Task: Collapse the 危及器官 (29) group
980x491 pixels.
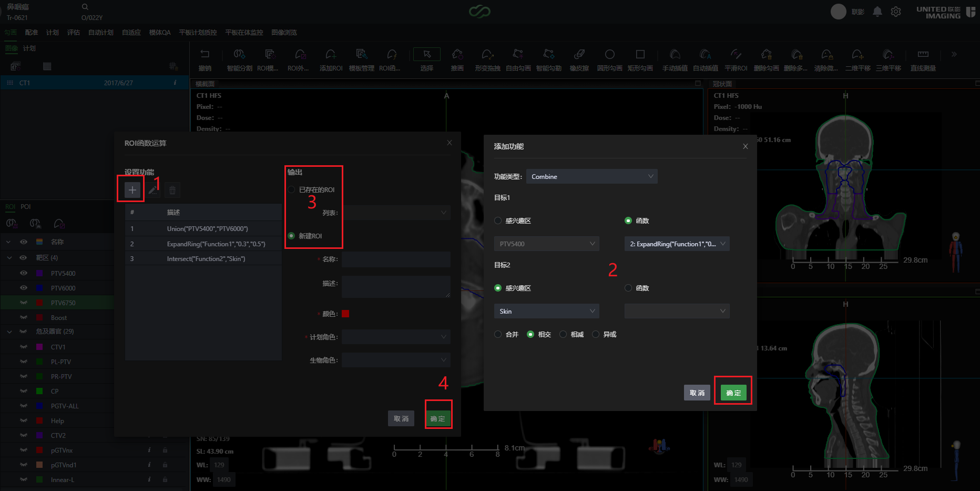Action: pyautogui.click(x=9, y=332)
